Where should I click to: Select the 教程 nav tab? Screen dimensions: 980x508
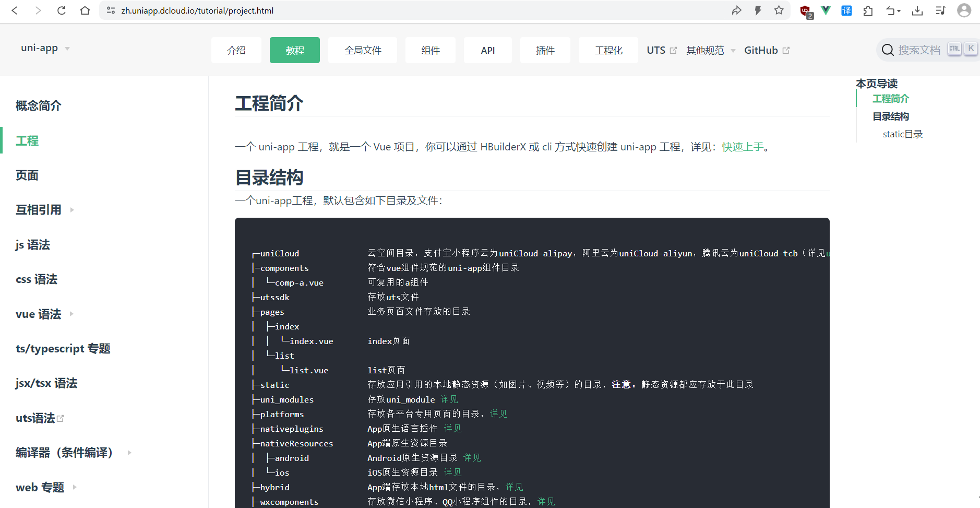(x=295, y=50)
